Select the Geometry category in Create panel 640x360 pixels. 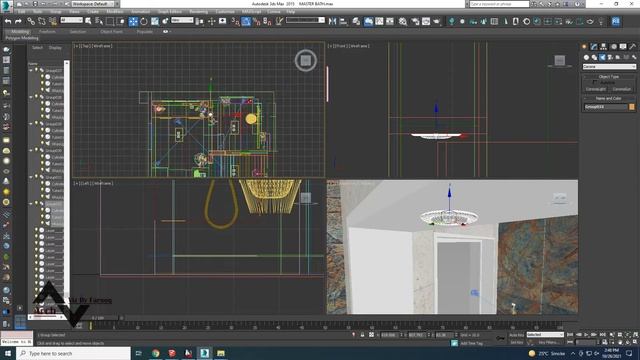click(587, 58)
